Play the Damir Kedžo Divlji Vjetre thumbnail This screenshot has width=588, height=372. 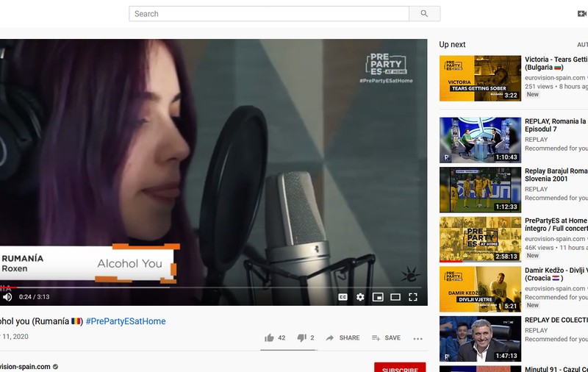tap(480, 289)
